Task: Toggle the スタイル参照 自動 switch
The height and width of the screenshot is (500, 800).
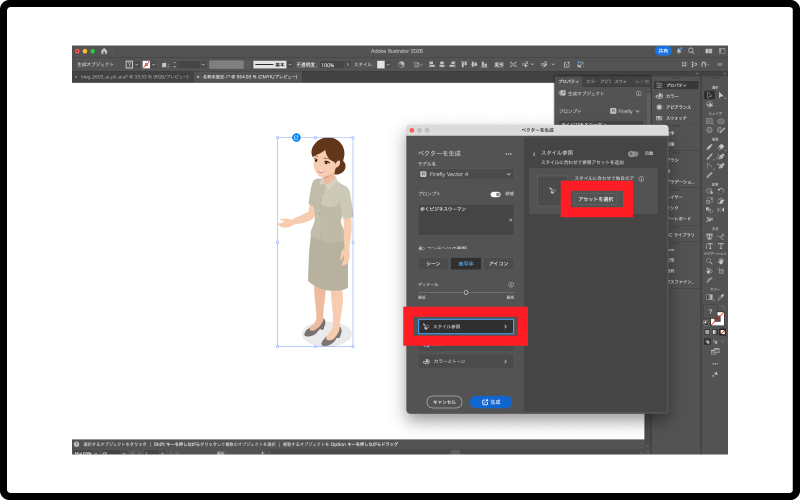Action: coord(633,153)
